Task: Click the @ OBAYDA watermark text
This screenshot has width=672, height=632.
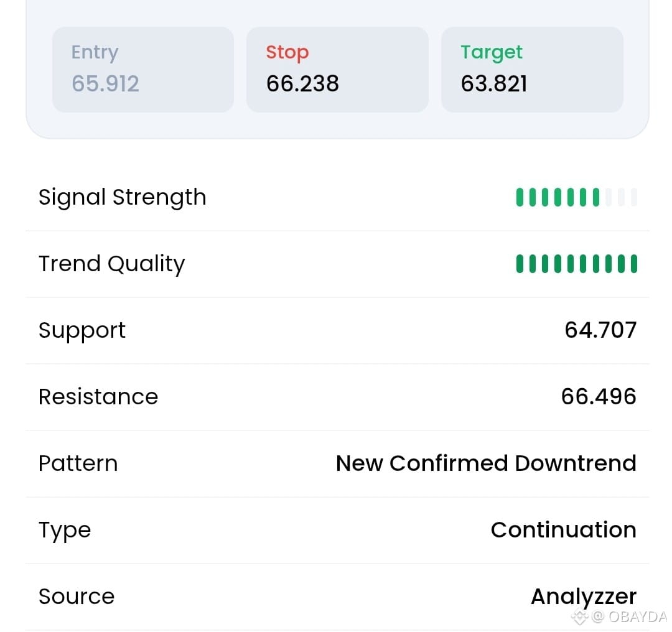Action: click(629, 616)
